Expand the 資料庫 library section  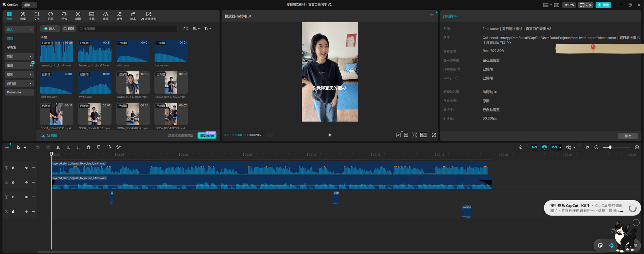point(19,83)
